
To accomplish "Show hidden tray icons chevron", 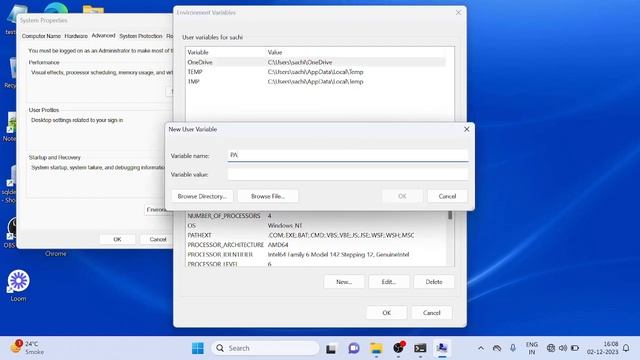I will (x=481, y=348).
